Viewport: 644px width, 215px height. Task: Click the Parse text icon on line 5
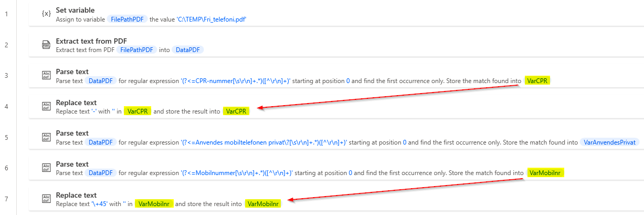coord(46,137)
